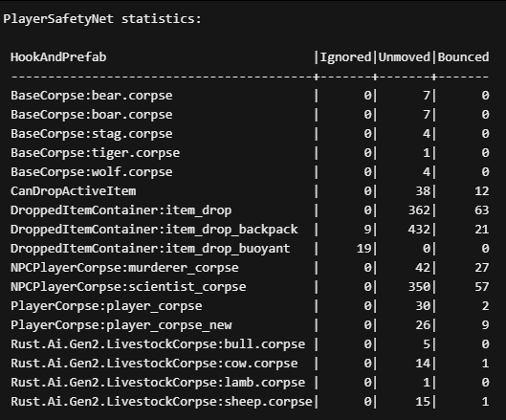Image resolution: width=506 pixels, height=420 pixels.
Task: Select the DroppedItemContainer:item_drop text
Action: (x=121, y=210)
